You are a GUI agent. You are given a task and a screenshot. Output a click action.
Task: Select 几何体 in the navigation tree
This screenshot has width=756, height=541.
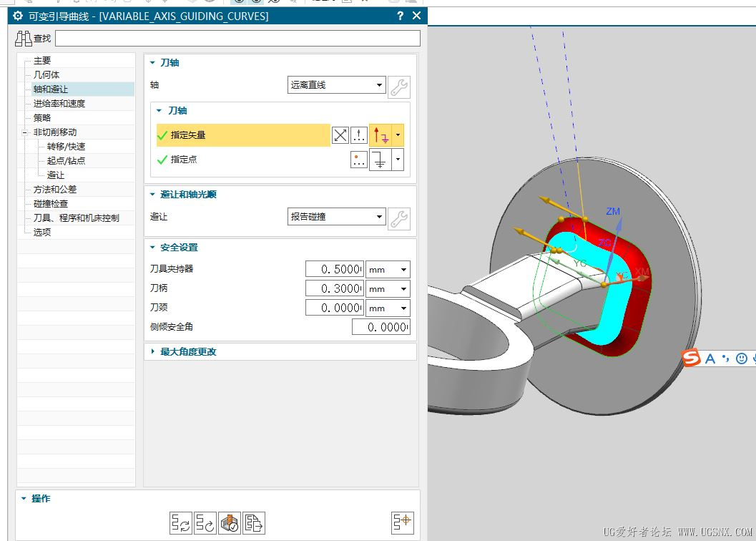point(46,75)
